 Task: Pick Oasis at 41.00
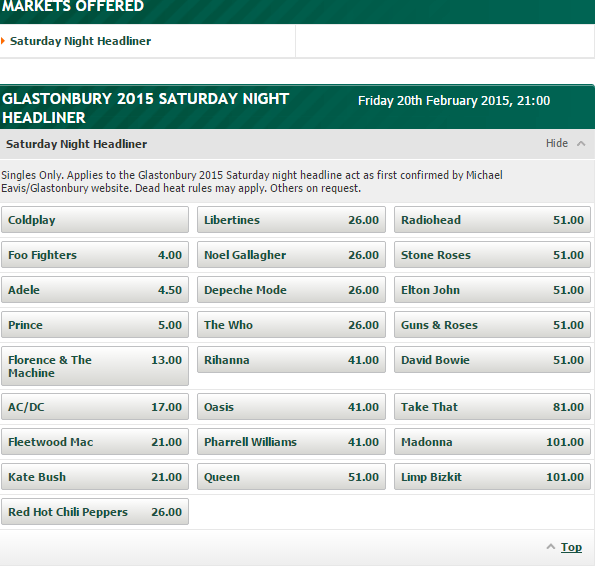pos(291,407)
